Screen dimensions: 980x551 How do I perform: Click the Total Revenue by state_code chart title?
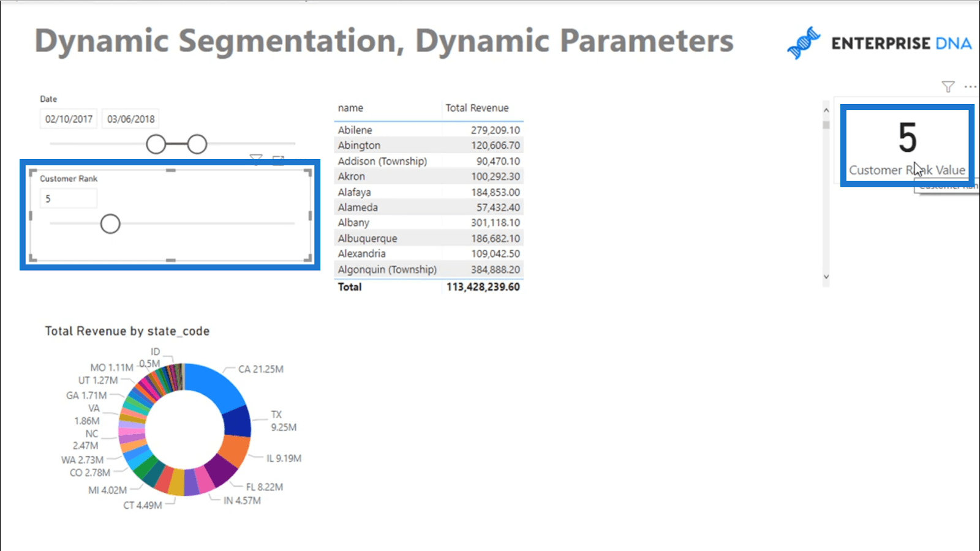(127, 331)
